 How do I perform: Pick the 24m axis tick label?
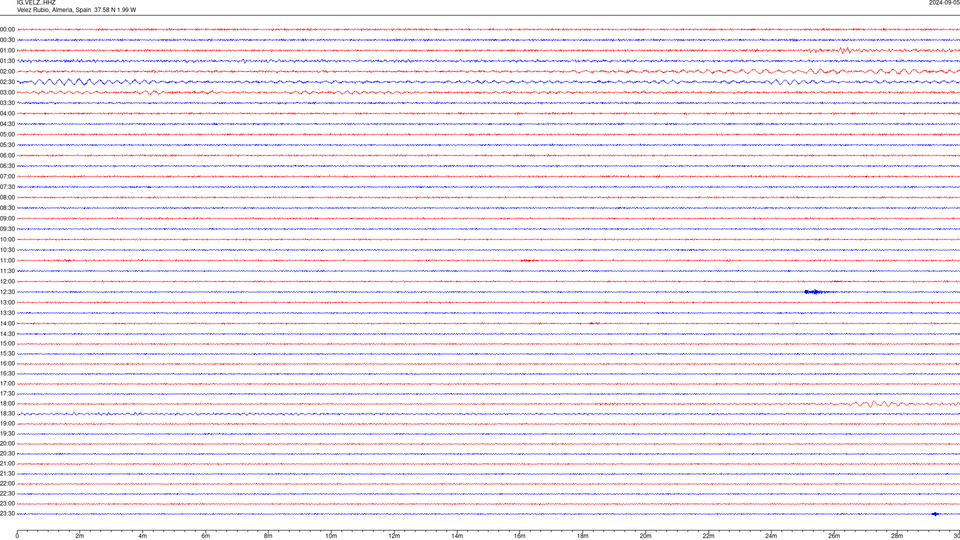coord(771,536)
